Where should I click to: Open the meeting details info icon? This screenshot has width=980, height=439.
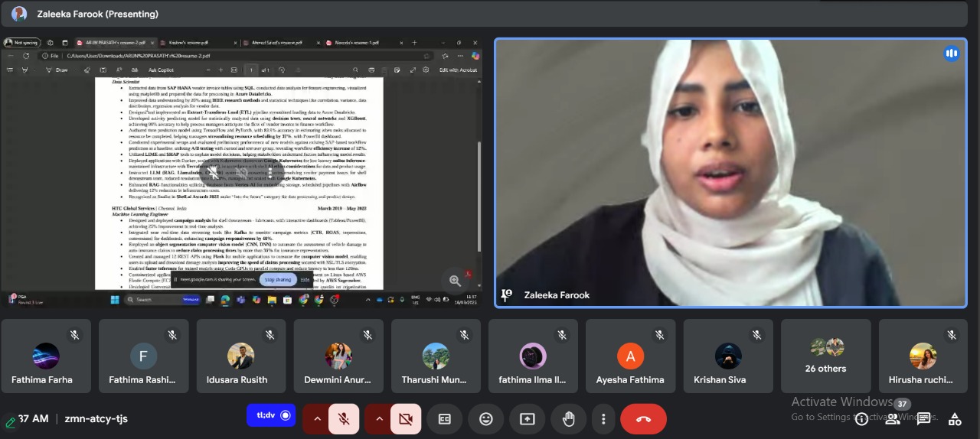pyautogui.click(x=861, y=419)
